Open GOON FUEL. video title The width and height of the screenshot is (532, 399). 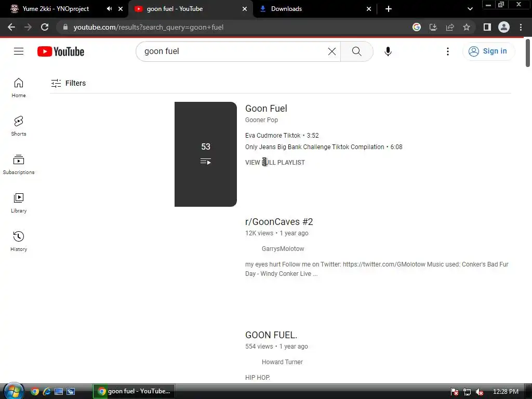(271, 335)
